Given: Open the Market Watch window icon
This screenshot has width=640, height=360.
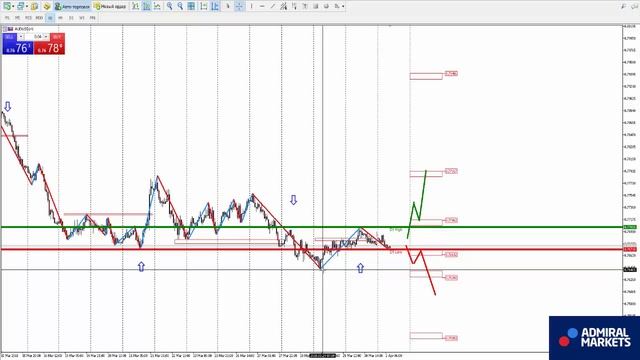Looking at the screenshot, I should coord(35,6).
